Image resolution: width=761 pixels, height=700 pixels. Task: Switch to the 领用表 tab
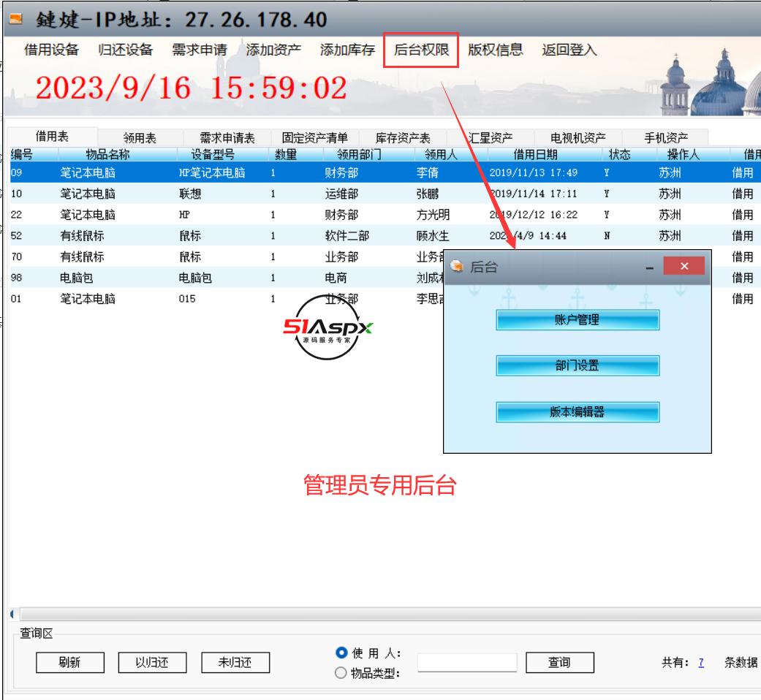pyautogui.click(x=140, y=138)
